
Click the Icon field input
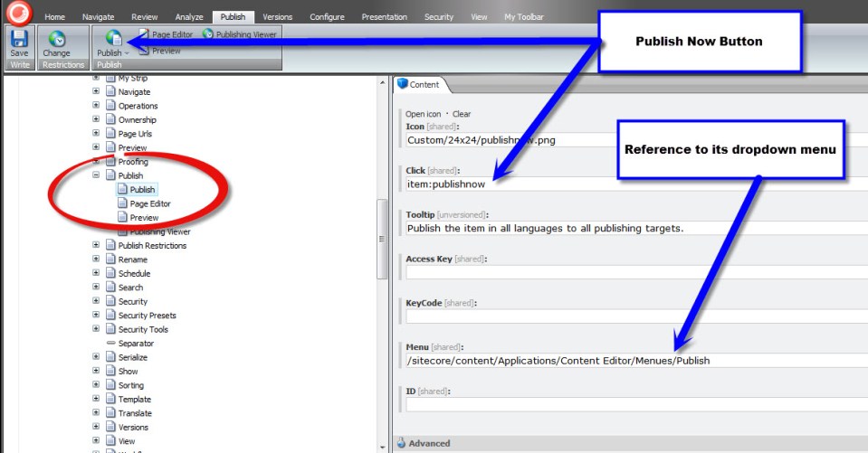636,140
